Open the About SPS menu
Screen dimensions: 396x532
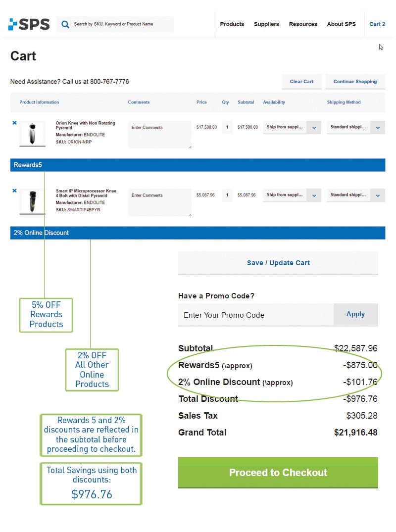[x=342, y=24]
